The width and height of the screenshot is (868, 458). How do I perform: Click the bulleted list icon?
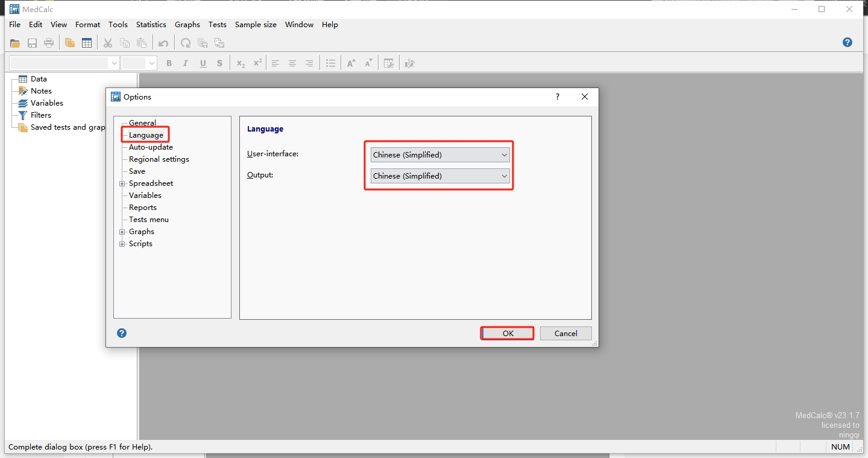coord(330,63)
